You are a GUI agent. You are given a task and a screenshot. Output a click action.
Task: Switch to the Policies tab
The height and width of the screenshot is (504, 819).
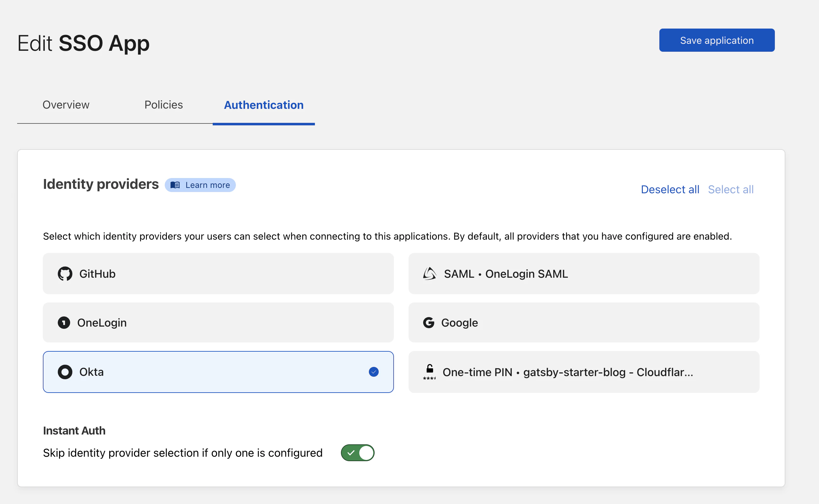pos(164,105)
